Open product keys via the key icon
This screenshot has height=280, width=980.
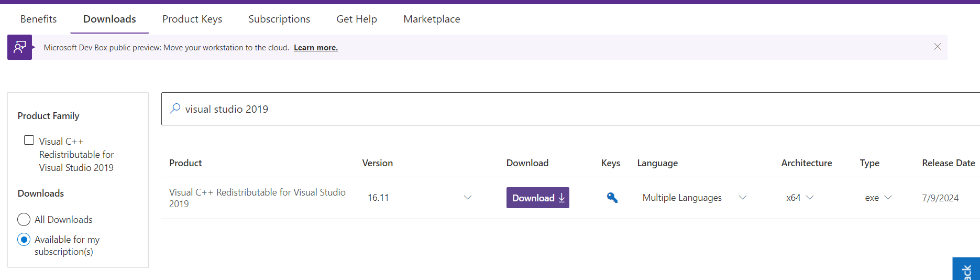[612, 198]
